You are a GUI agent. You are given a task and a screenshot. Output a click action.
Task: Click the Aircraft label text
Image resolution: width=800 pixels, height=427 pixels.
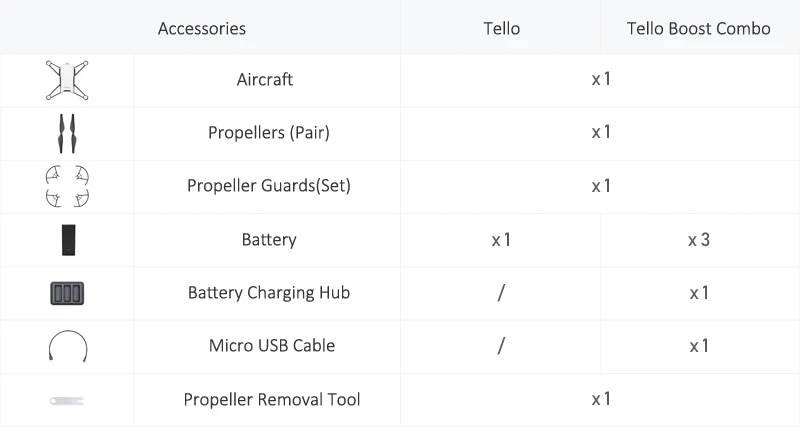(265, 80)
